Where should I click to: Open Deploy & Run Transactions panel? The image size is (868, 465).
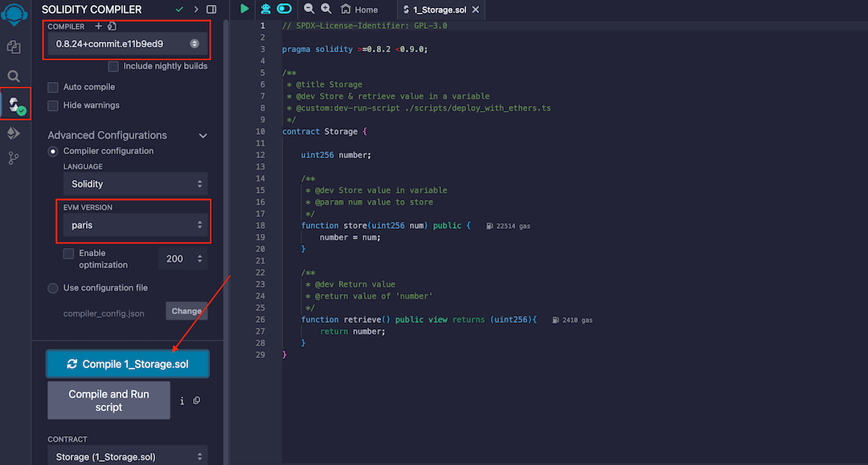pyautogui.click(x=13, y=133)
